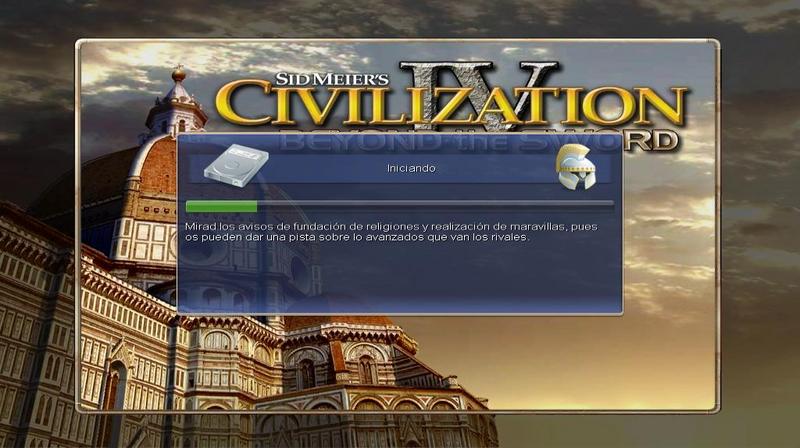The height and width of the screenshot is (448, 800).
Task: Click the empty lower area of loading dialog
Action: tap(399, 278)
